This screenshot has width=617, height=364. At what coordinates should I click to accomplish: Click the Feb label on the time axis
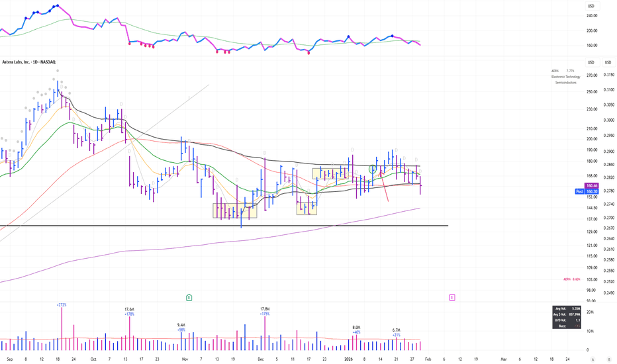point(428,359)
